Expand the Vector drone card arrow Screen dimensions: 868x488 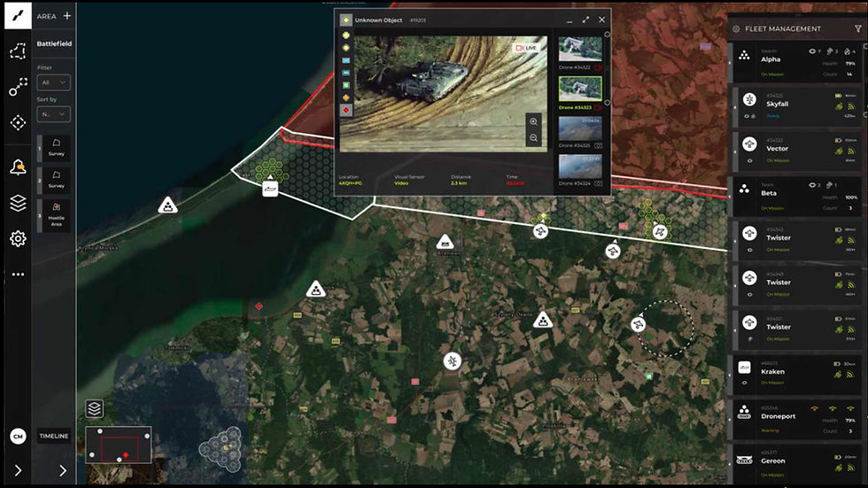[735, 151]
